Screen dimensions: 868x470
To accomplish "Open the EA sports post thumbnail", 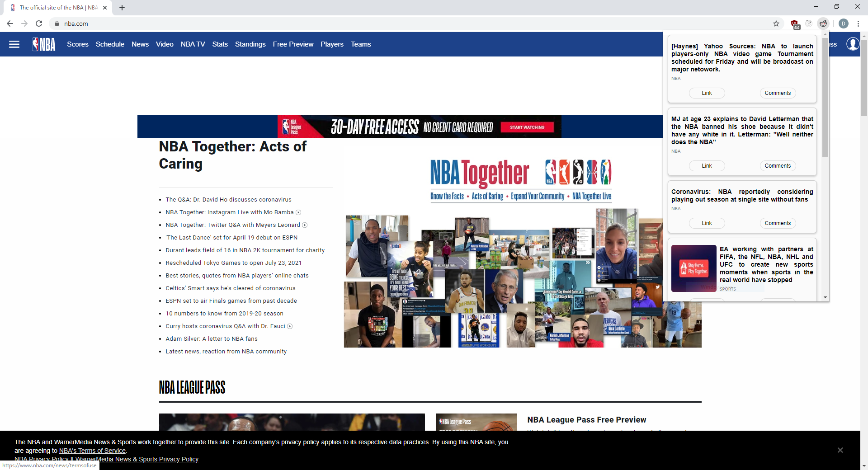I will (x=693, y=268).
